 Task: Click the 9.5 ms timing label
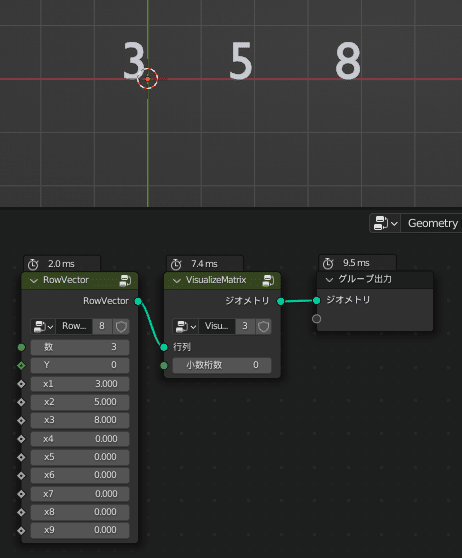[356, 263]
